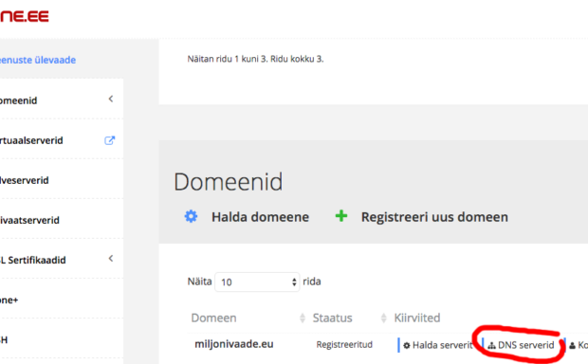Expand the Domeenid sidebar chevron
588x364 pixels.
pos(111,99)
